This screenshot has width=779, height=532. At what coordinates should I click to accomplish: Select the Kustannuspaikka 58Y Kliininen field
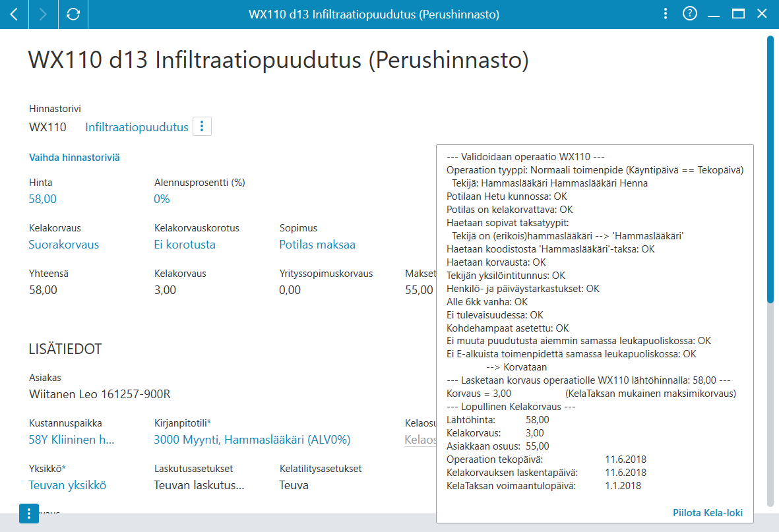[71, 440]
